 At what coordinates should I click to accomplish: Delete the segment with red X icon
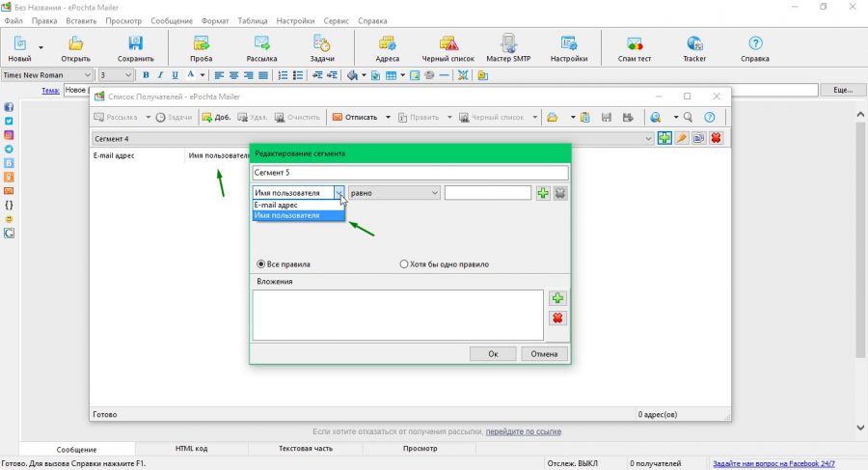pos(716,138)
